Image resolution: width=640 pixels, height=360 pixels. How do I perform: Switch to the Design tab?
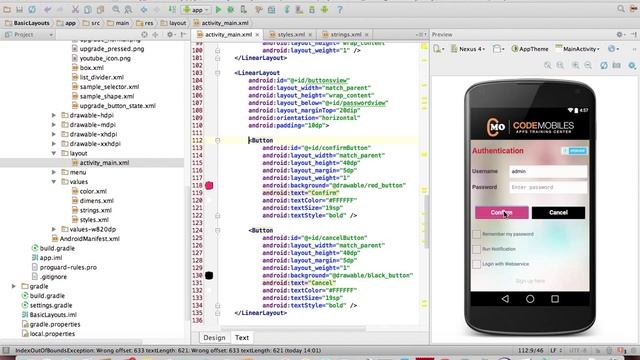click(x=214, y=338)
